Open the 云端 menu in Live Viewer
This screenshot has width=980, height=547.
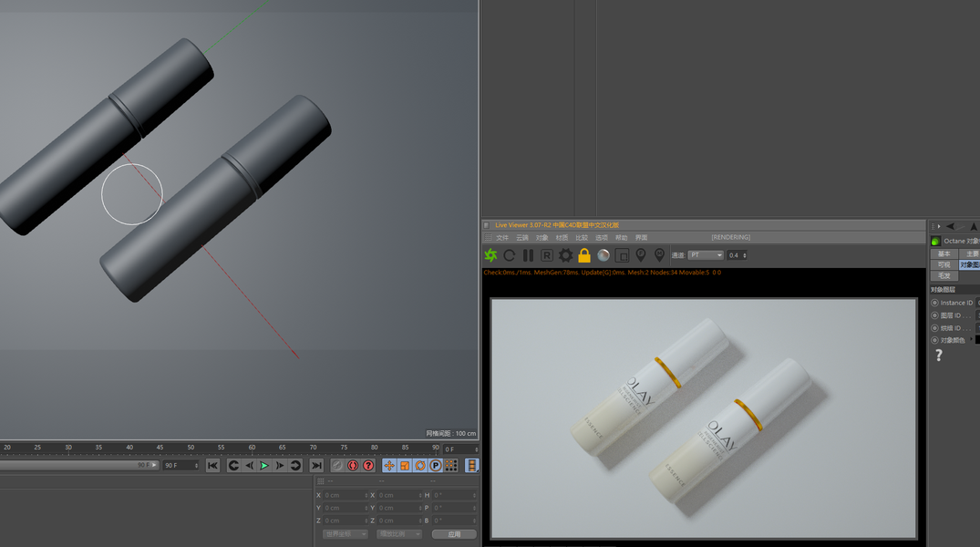pyautogui.click(x=521, y=238)
